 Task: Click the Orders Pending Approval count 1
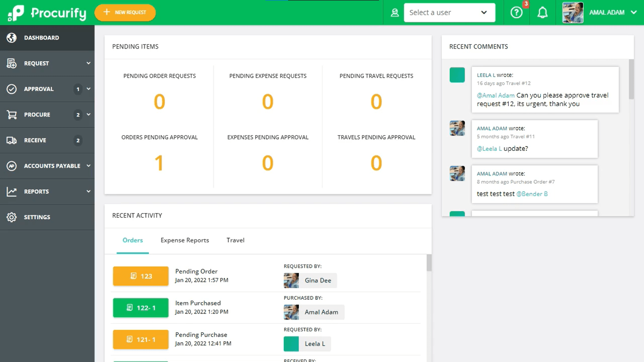coord(159,163)
